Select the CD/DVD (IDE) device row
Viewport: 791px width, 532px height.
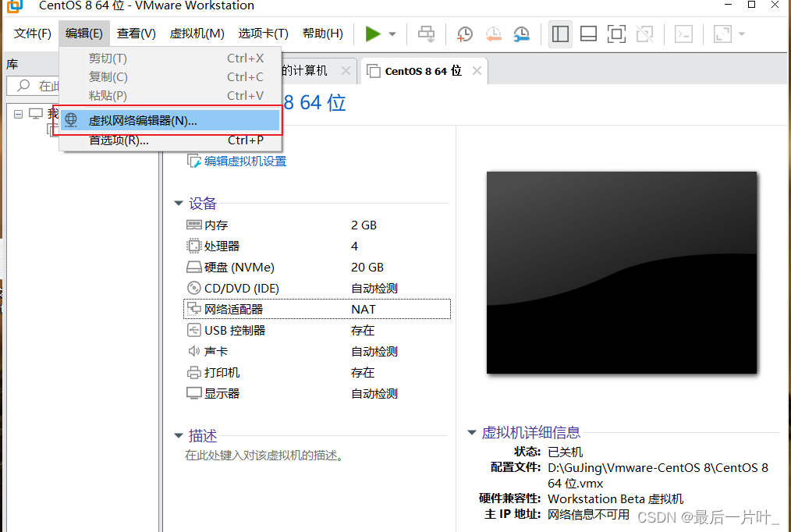click(x=317, y=288)
